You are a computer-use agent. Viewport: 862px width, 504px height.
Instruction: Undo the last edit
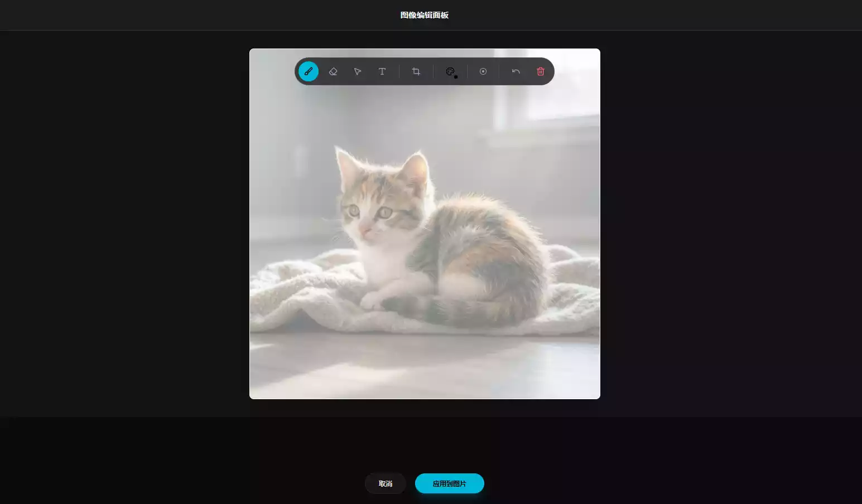click(x=516, y=71)
